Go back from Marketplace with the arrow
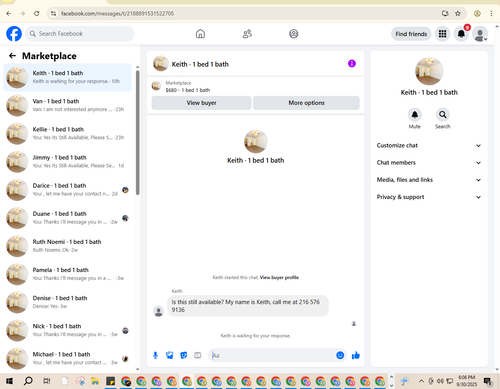500x389 pixels. (12, 56)
